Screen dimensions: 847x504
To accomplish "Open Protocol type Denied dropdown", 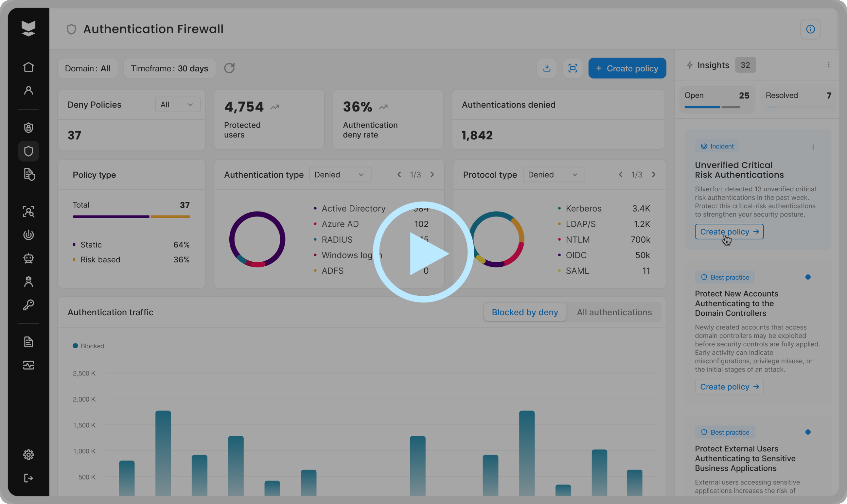I will click(553, 174).
